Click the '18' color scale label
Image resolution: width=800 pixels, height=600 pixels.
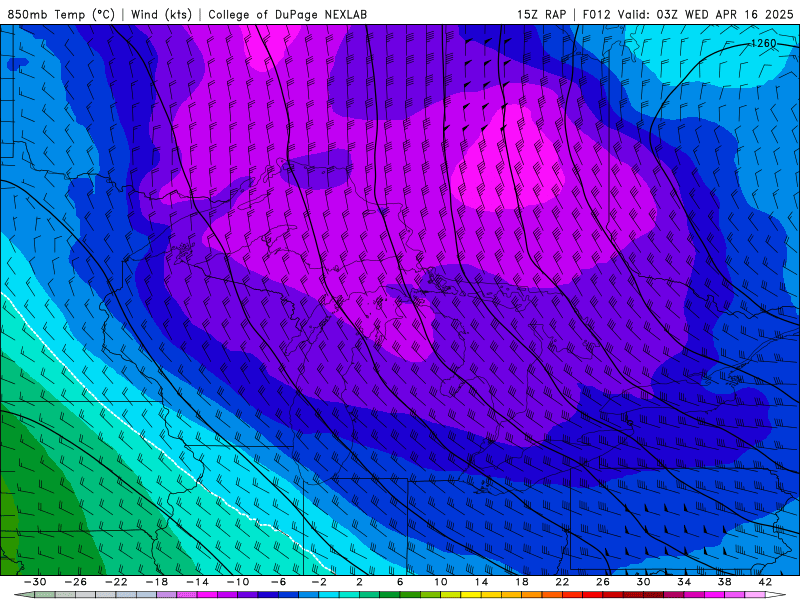522,582
